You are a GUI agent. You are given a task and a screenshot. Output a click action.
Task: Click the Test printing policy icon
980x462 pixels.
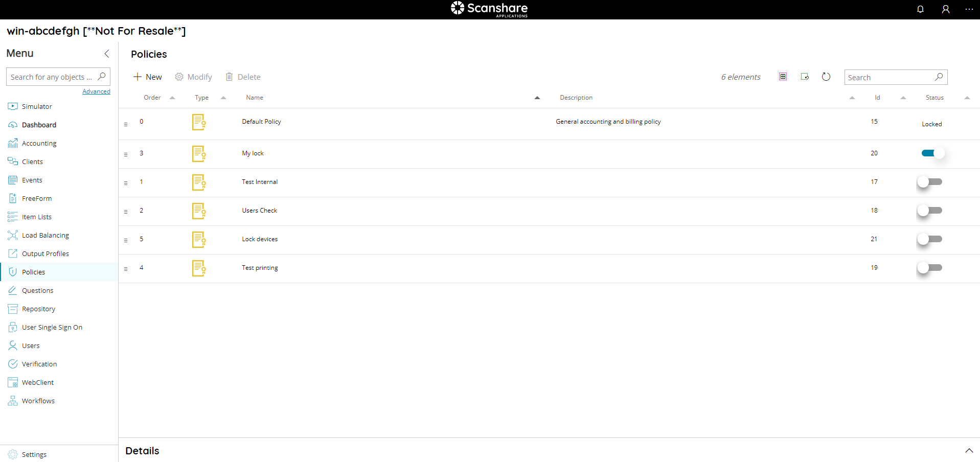tap(199, 268)
